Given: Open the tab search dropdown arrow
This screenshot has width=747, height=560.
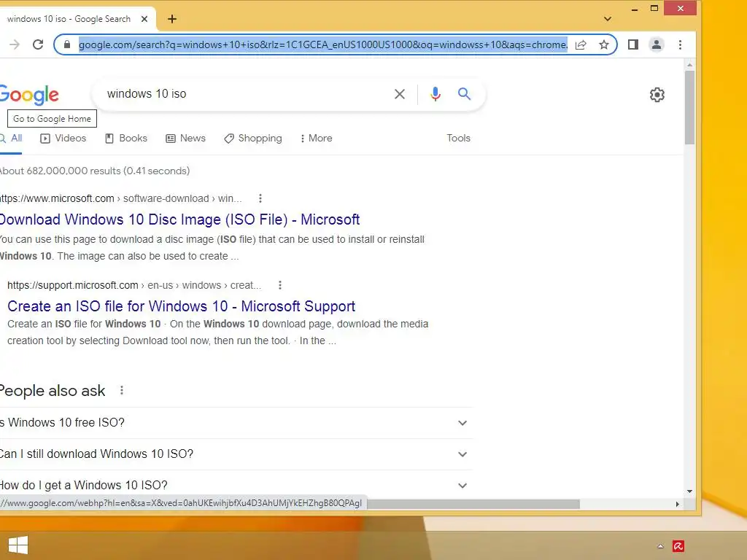Looking at the screenshot, I should [608, 19].
